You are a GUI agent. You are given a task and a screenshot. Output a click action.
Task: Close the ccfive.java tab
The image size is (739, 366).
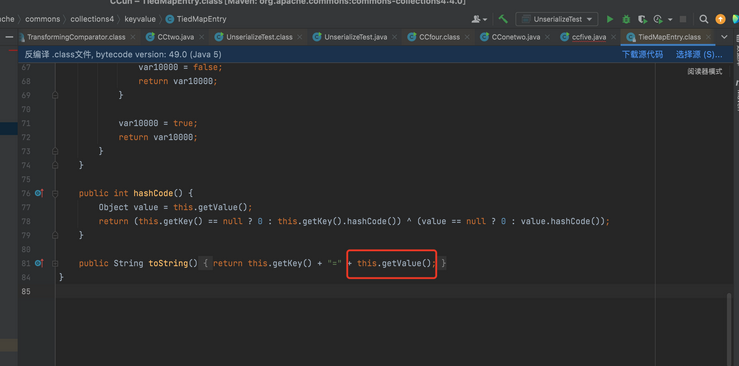614,37
